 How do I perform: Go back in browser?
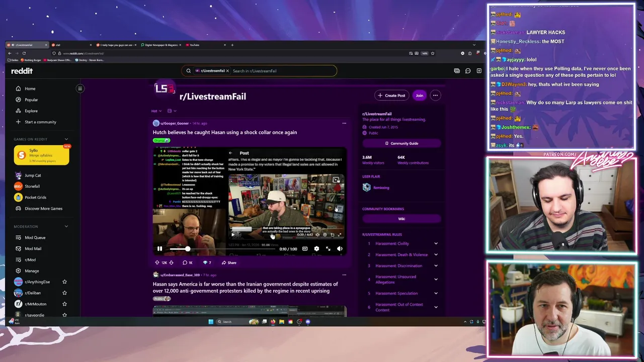coord(10,53)
